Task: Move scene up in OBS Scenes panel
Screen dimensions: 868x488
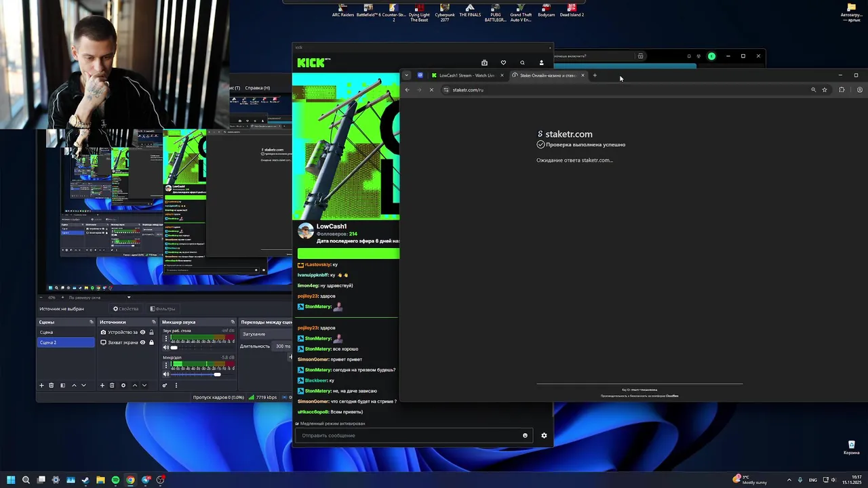Action: click(x=74, y=385)
